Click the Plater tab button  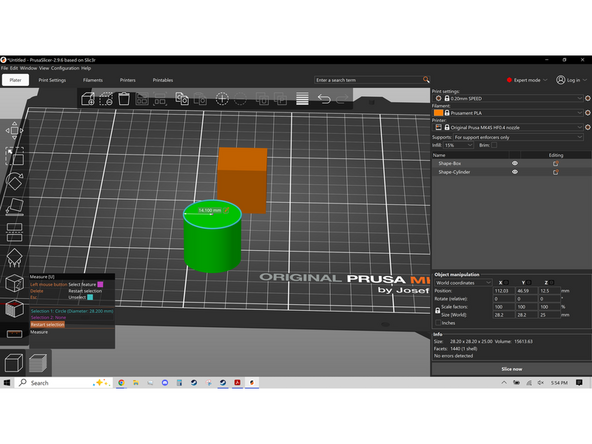coord(15,80)
